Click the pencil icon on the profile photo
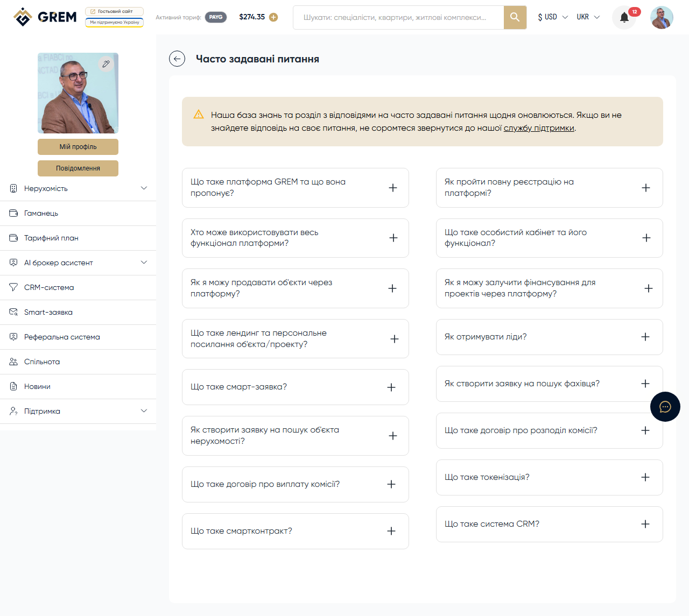Screen dimensions: 689x616 pyautogui.click(x=106, y=64)
